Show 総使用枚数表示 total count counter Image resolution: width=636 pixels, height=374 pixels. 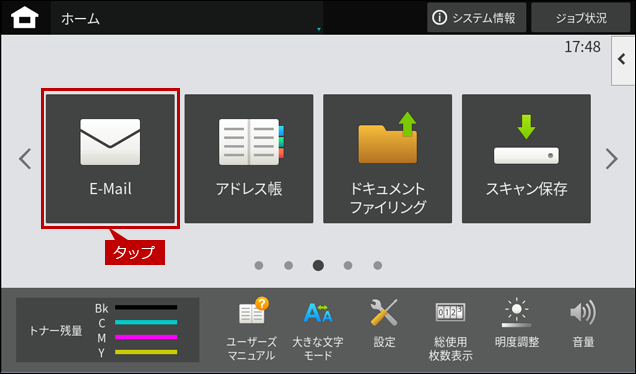pos(450,330)
